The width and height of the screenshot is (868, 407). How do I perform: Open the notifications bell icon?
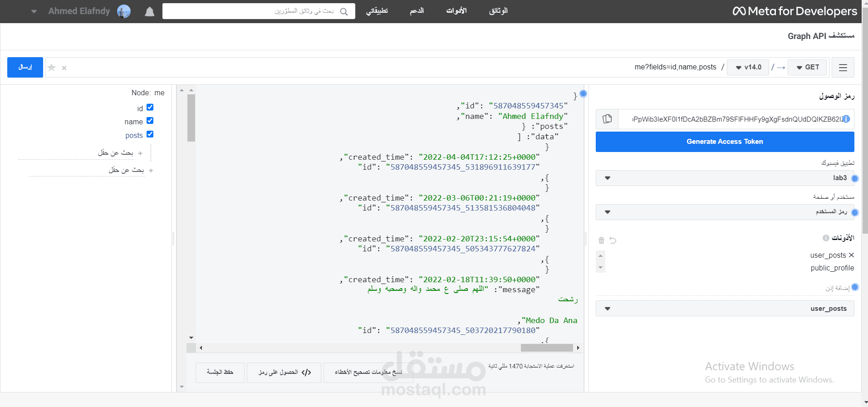150,11
